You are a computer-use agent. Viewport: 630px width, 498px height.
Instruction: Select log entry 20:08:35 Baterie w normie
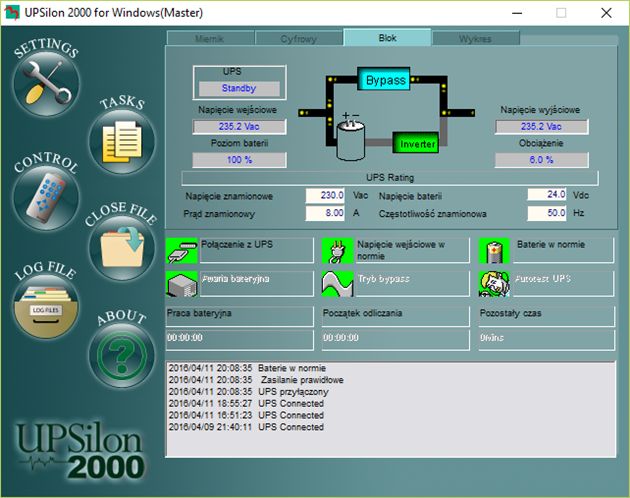tap(247, 368)
